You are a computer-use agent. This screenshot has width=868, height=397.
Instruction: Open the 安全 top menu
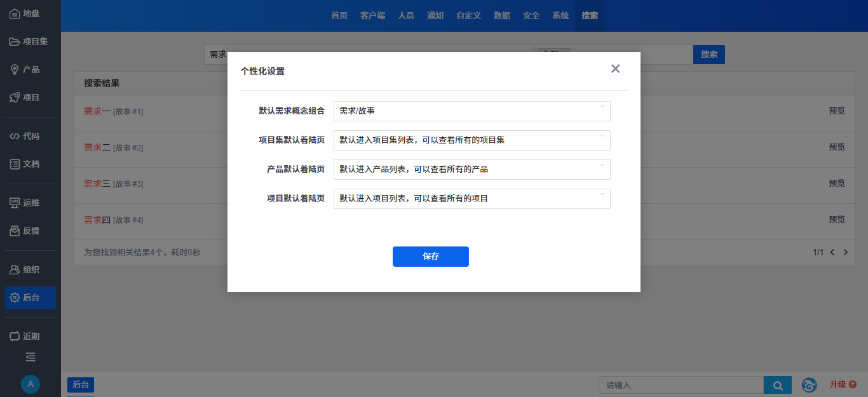pos(531,16)
